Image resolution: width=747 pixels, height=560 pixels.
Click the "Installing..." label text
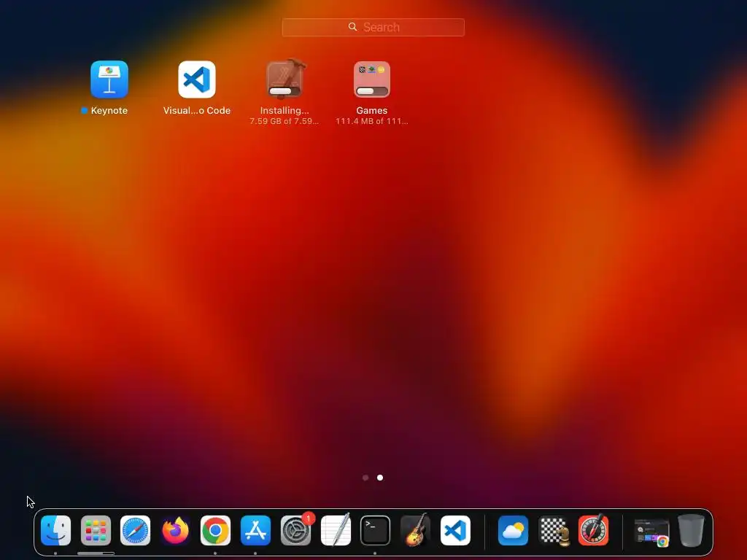click(x=285, y=111)
